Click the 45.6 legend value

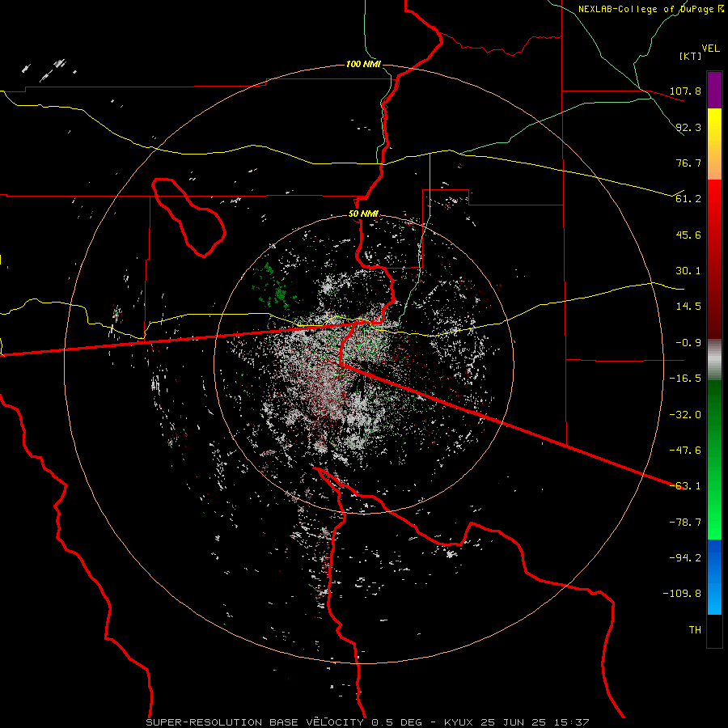688,235
